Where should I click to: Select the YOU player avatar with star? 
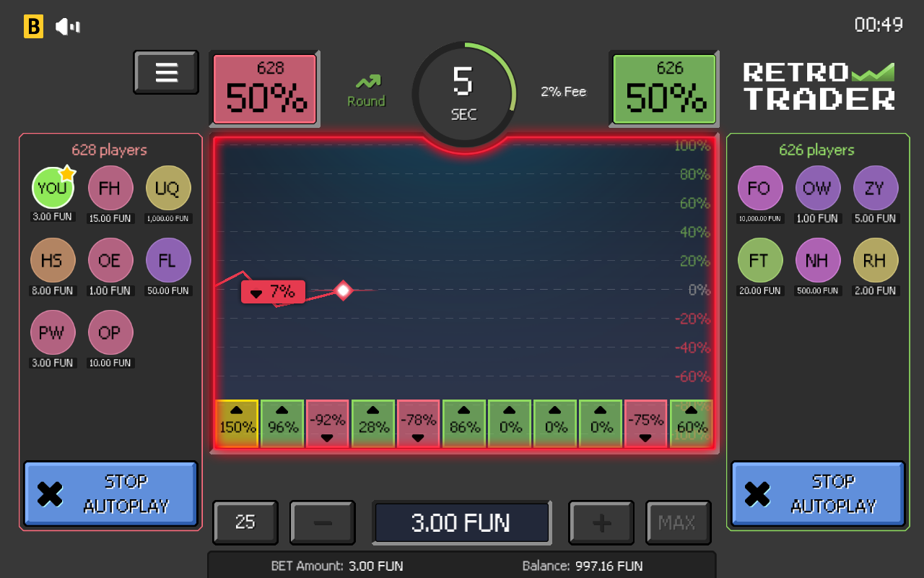coord(53,188)
